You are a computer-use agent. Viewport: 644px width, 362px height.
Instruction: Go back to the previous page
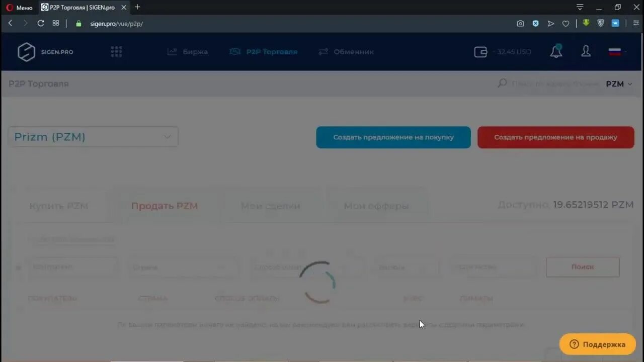pos(10,23)
